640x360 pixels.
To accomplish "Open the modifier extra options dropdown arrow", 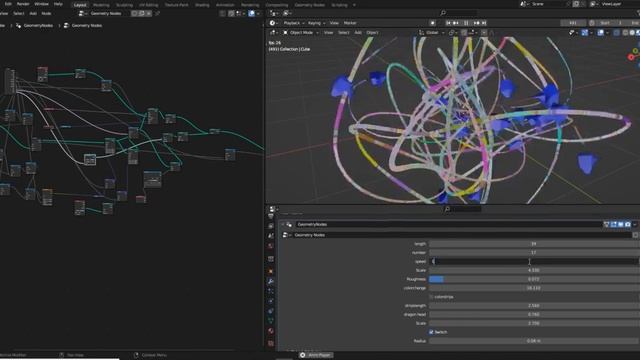I will click(635, 224).
